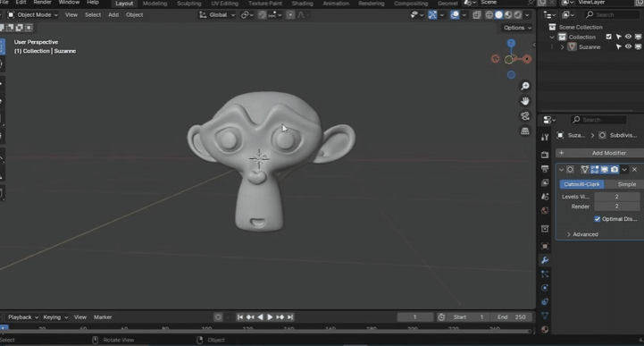Open Global transform orientation dropdown
The width and height of the screenshot is (644, 346).
click(x=217, y=15)
